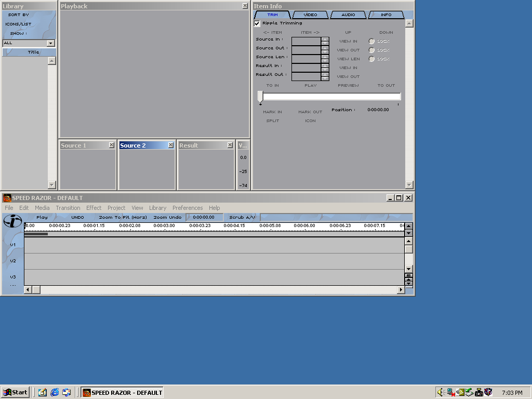Close the Playback panel
Image resolution: width=532 pixels, height=399 pixels.
(x=245, y=6)
